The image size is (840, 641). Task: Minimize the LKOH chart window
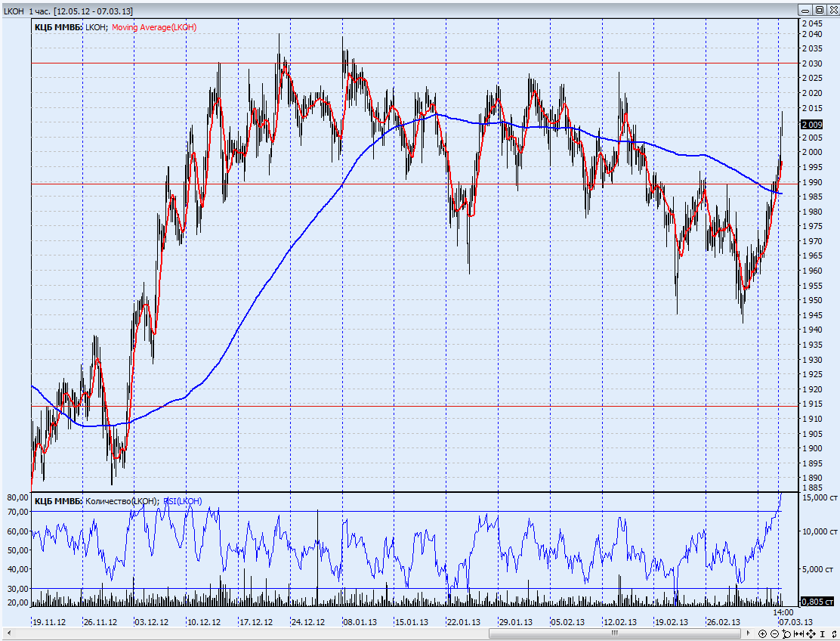tap(805, 10)
